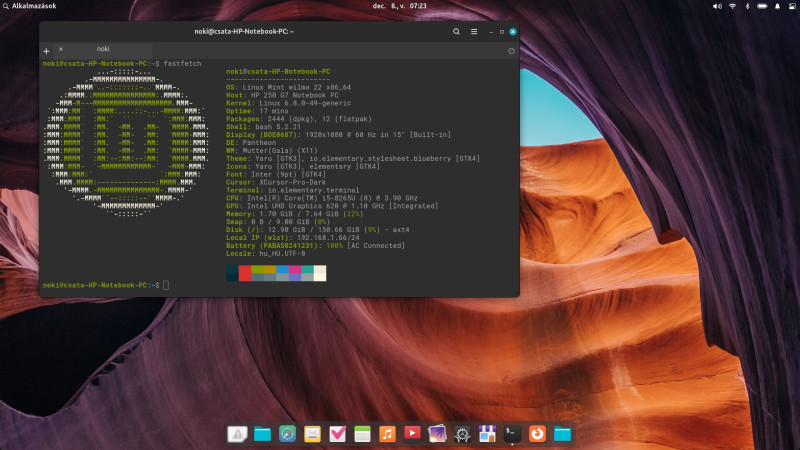800x450 pixels.
Task: Click the 'Battery (PABAS0241231)' line
Action: coord(315,245)
